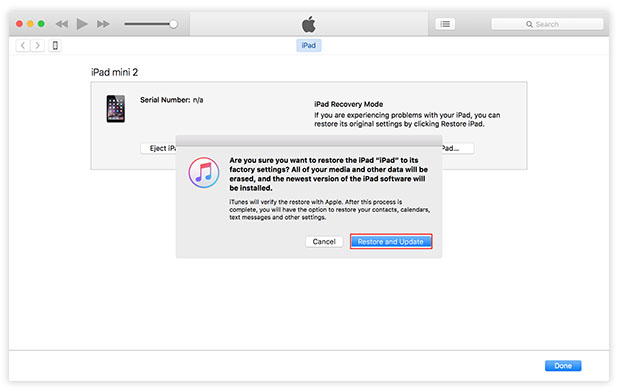Focus the Search field

[547, 24]
